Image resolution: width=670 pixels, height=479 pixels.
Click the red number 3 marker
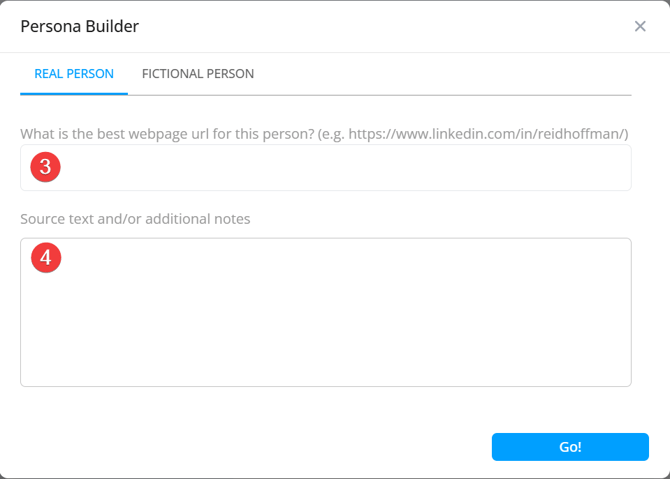pyautogui.click(x=46, y=167)
